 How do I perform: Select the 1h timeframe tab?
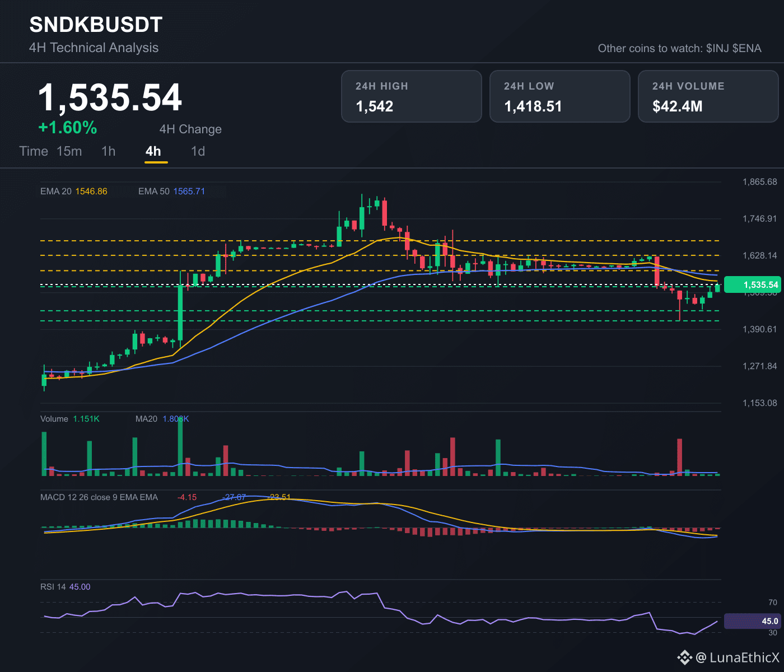point(109,151)
